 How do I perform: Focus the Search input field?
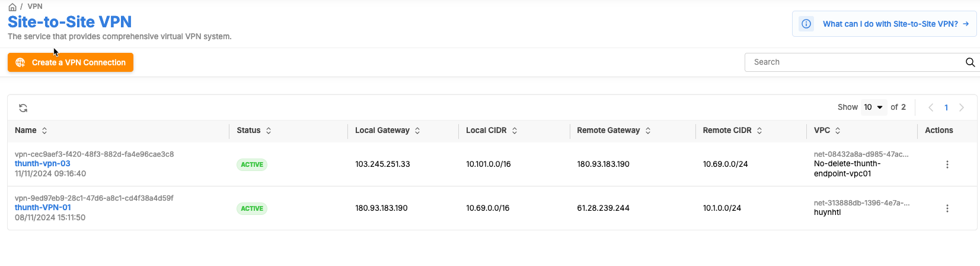(854, 62)
